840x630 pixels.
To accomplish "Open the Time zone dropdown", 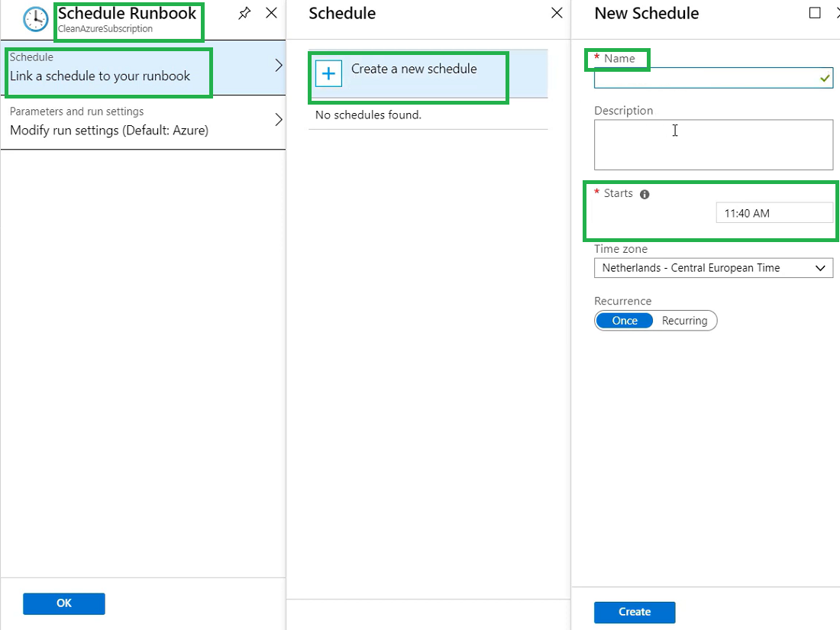I will tap(713, 268).
